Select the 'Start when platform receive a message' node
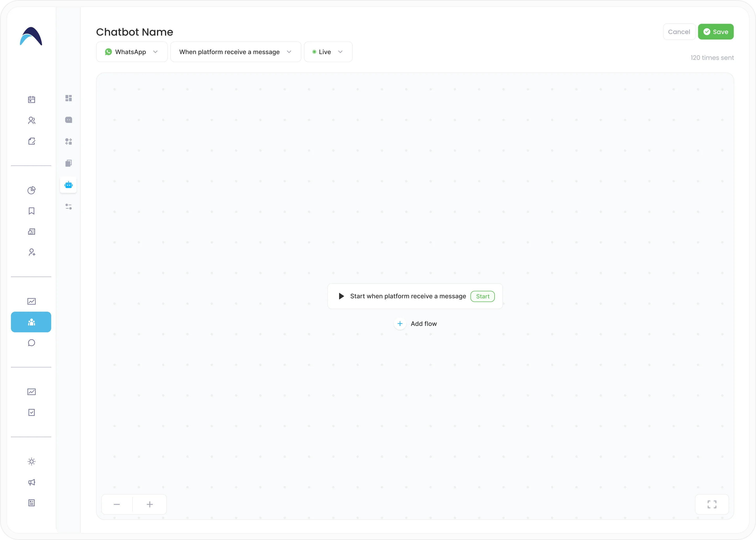 pyautogui.click(x=415, y=296)
